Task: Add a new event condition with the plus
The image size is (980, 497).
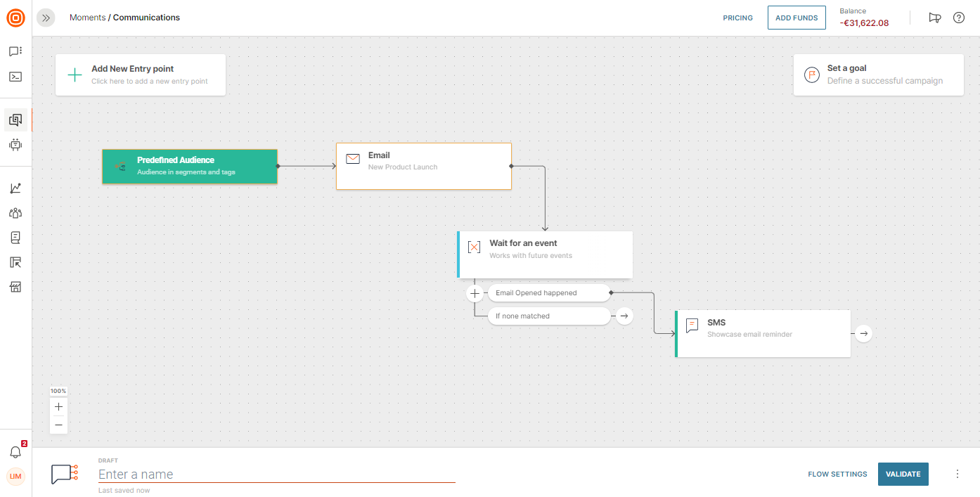Action: [x=475, y=293]
